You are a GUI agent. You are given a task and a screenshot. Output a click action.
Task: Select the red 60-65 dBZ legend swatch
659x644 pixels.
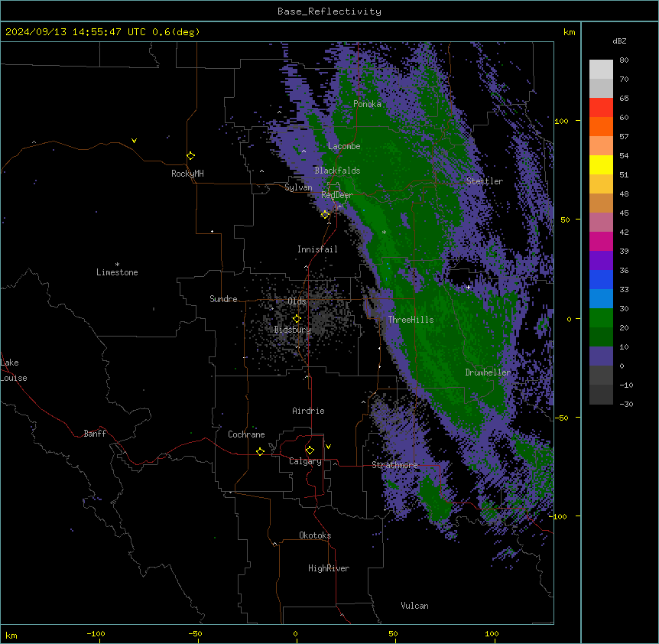pos(601,108)
